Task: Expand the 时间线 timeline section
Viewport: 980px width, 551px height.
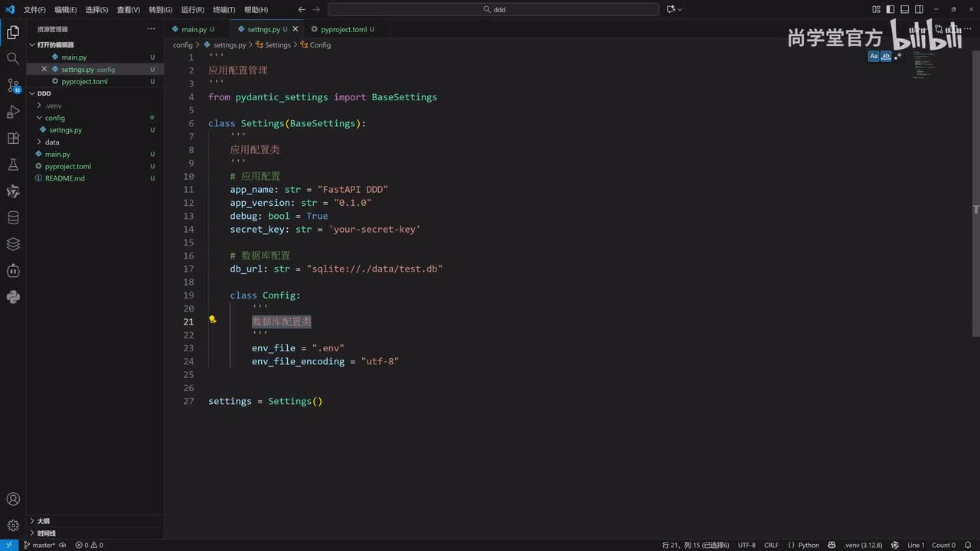Action: click(95, 533)
